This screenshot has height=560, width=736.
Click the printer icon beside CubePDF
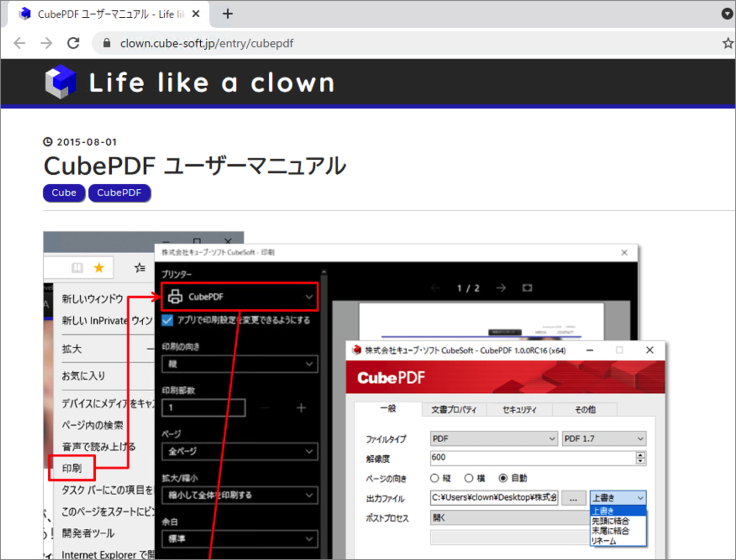pos(175,296)
